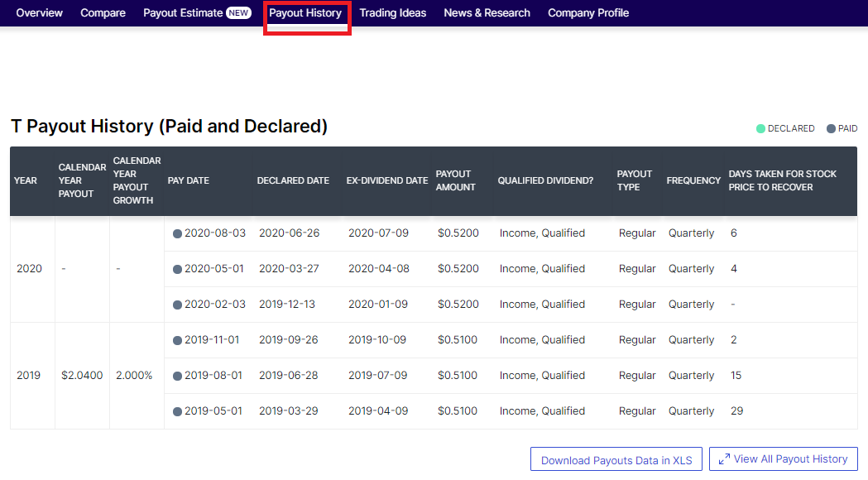This screenshot has height=480, width=868.
Task: Click pay date 2020-05-01
Action: pos(213,268)
